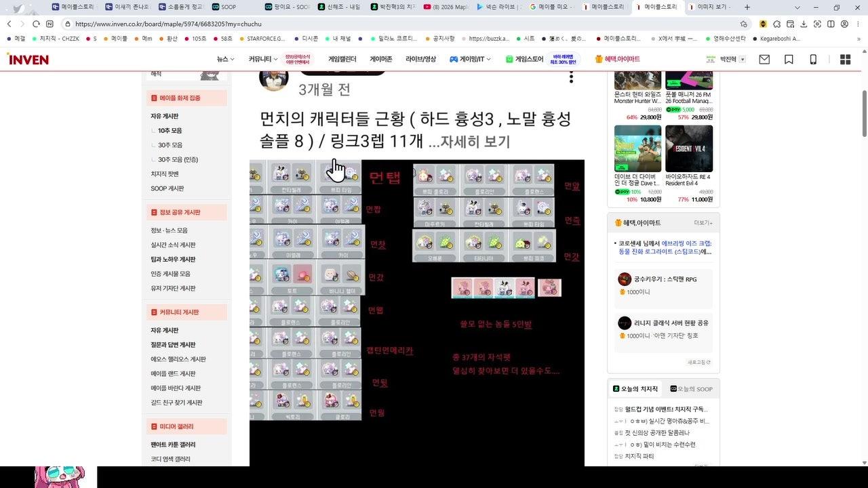Bookmark this page with the star icon
The width and height of the screenshot is (868, 488).
coord(744,24)
